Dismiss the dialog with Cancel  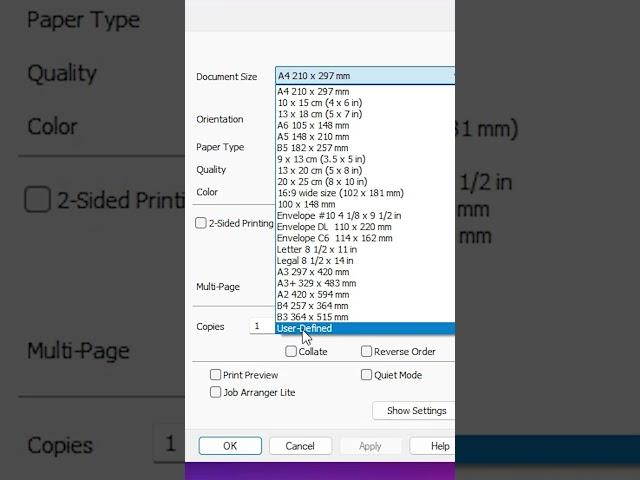[300, 446]
